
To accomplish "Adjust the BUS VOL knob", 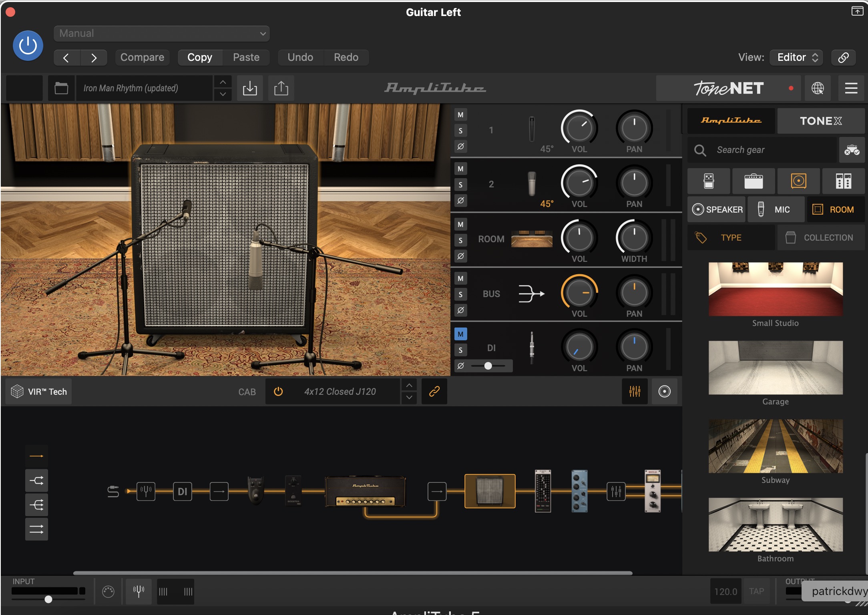I will (x=579, y=293).
